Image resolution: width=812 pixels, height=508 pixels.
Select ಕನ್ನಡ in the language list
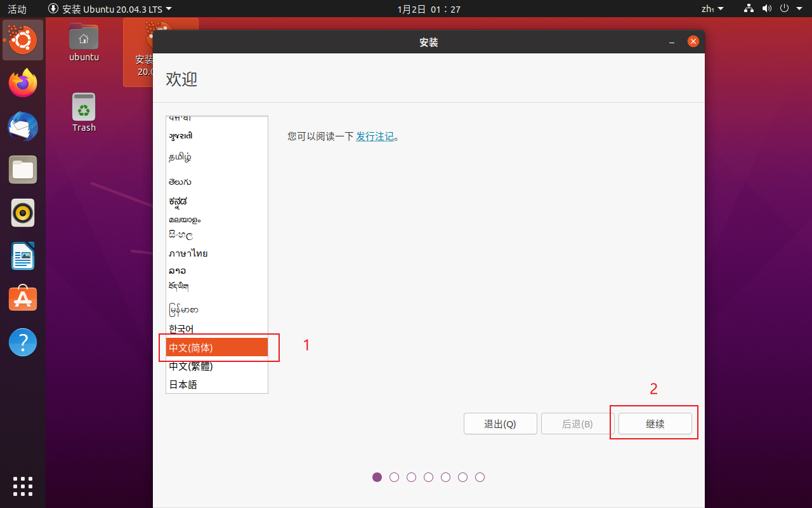pyautogui.click(x=217, y=201)
